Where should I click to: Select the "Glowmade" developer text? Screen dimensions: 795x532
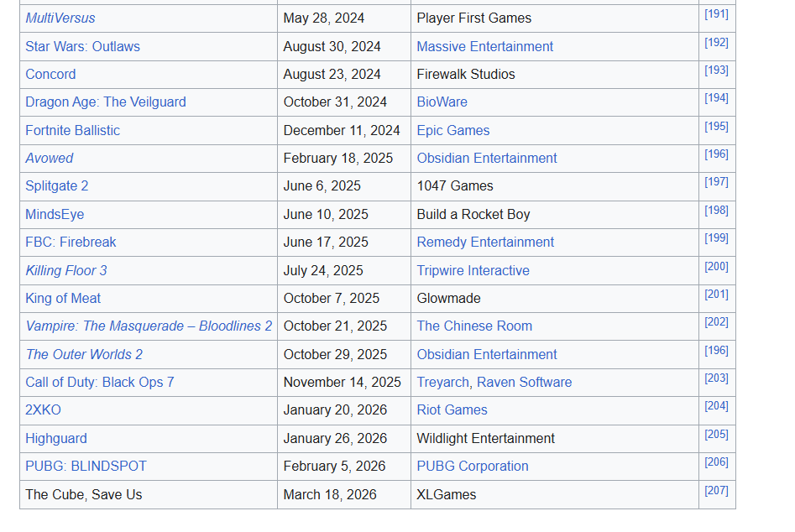click(448, 299)
